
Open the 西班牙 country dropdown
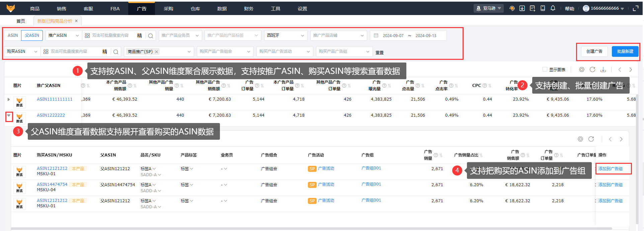286,35
